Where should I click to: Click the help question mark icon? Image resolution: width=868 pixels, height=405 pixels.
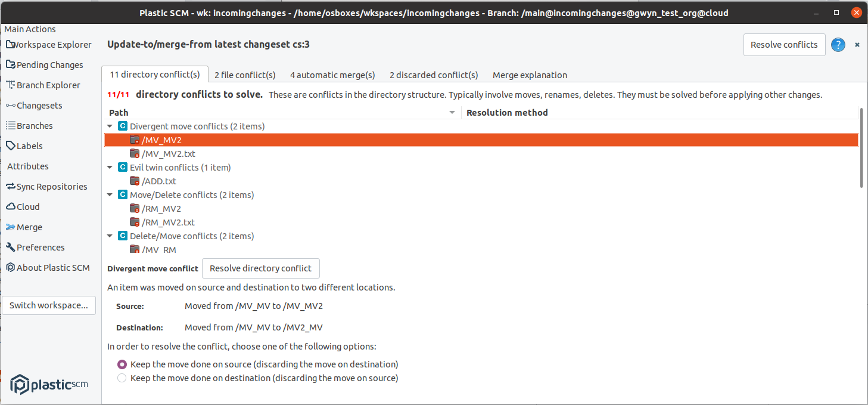click(838, 45)
